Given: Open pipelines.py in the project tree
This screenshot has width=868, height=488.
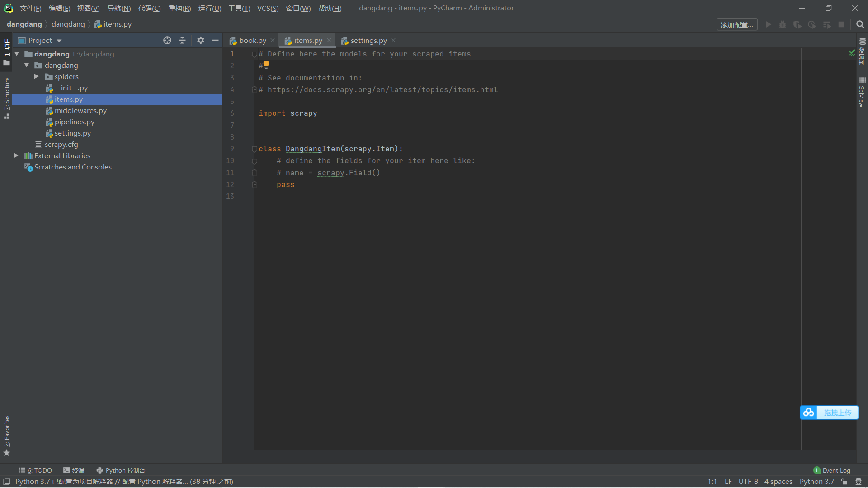Looking at the screenshot, I should pyautogui.click(x=75, y=122).
